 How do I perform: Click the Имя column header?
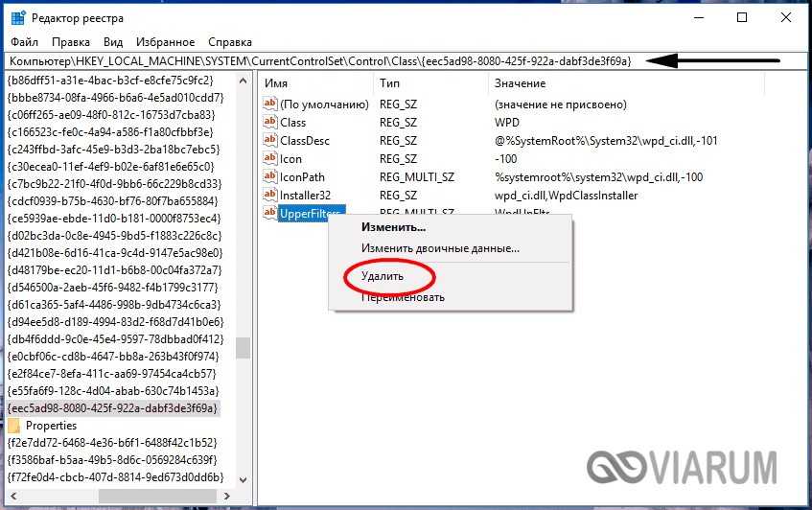click(276, 83)
